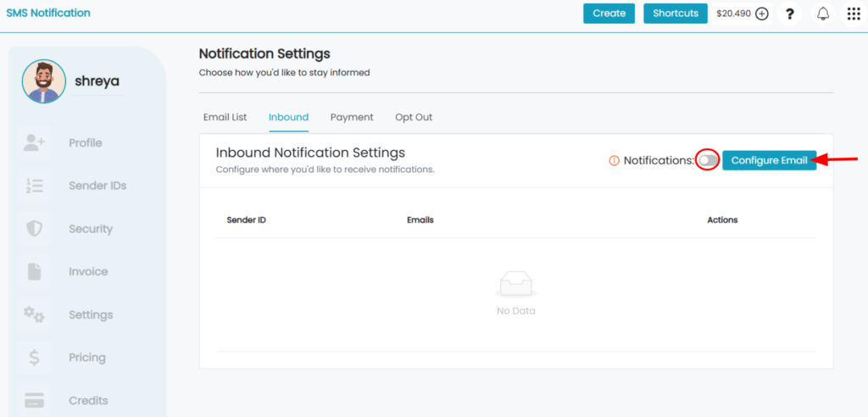Open the help question mark icon
This screenshot has width=868, height=417.
[790, 14]
